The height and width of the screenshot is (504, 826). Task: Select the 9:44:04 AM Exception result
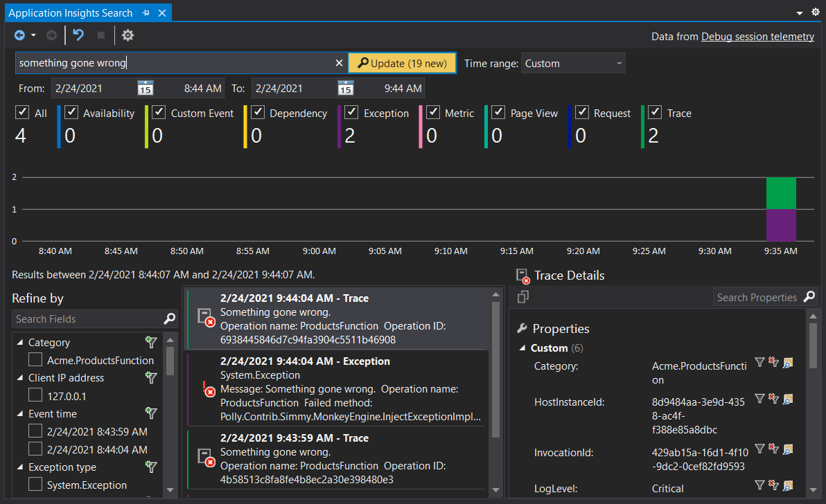point(337,389)
